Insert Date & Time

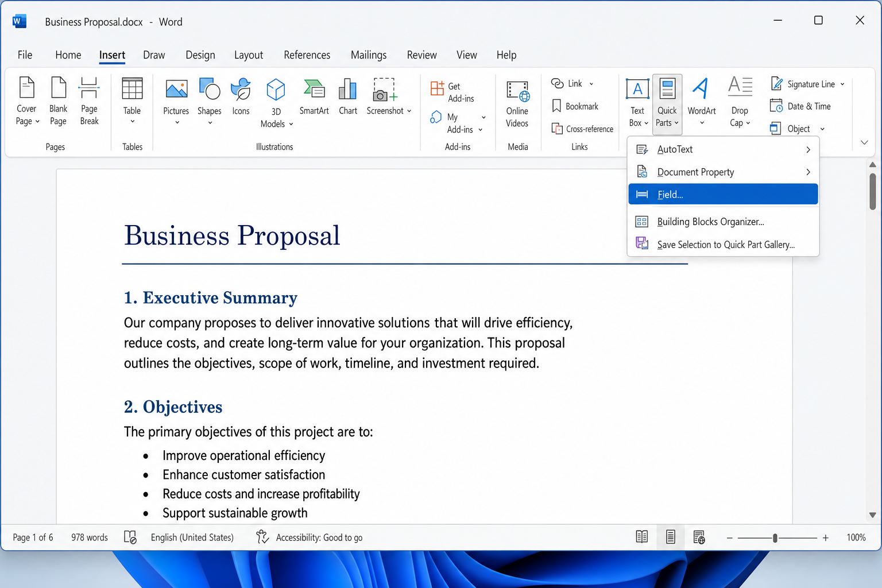pyautogui.click(x=800, y=106)
